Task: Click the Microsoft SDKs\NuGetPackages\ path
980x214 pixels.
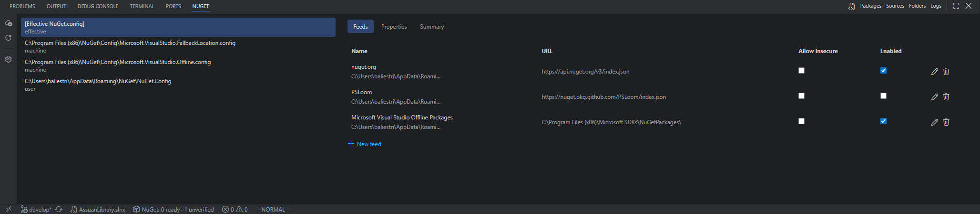Action: click(x=611, y=122)
